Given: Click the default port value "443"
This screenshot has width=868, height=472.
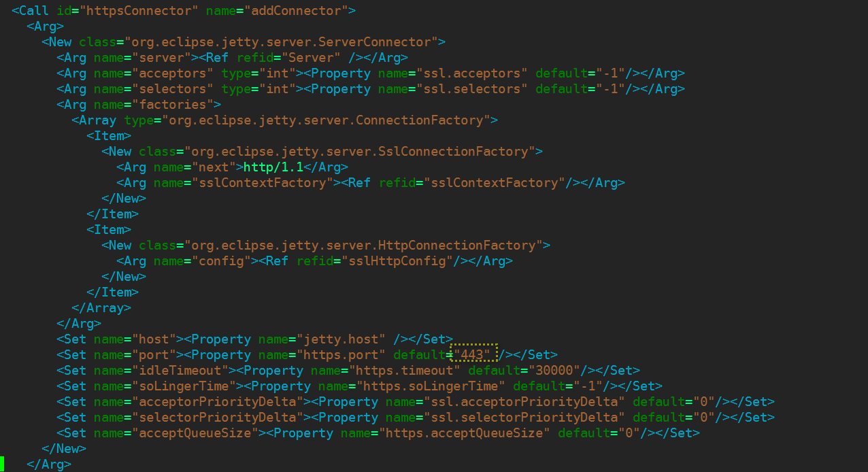Looking at the screenshot, I should click(471, 355).
